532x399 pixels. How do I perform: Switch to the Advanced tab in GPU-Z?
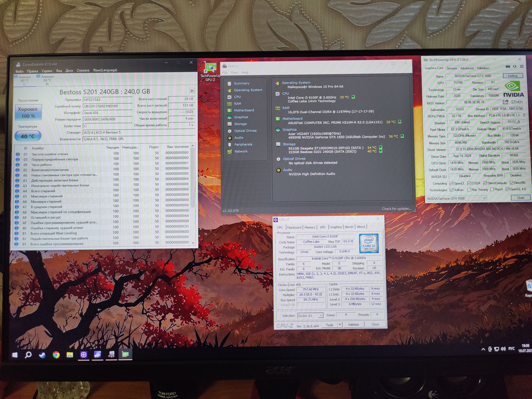[467, 68]
